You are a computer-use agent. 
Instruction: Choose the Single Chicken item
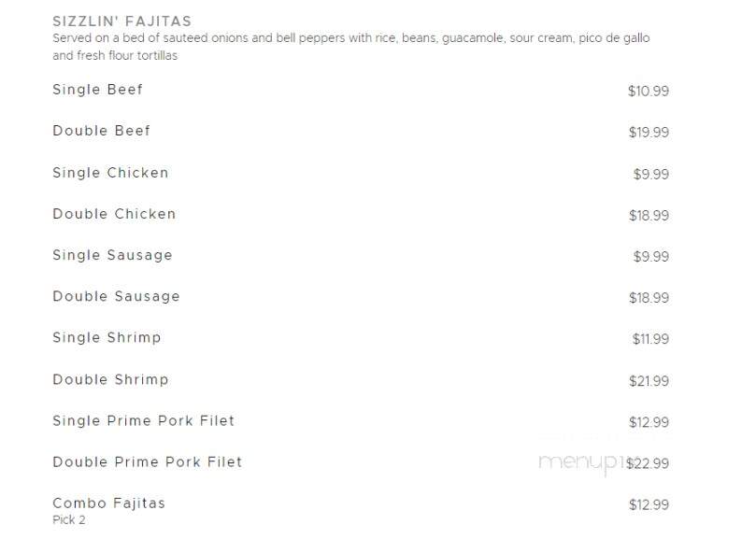coord(110,173)
